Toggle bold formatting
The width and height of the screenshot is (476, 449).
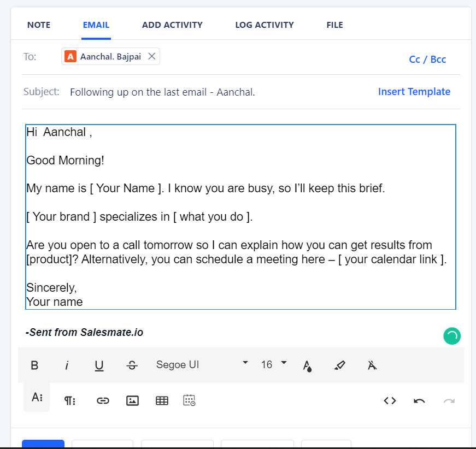pyautogui.click(x=34, y=365)
